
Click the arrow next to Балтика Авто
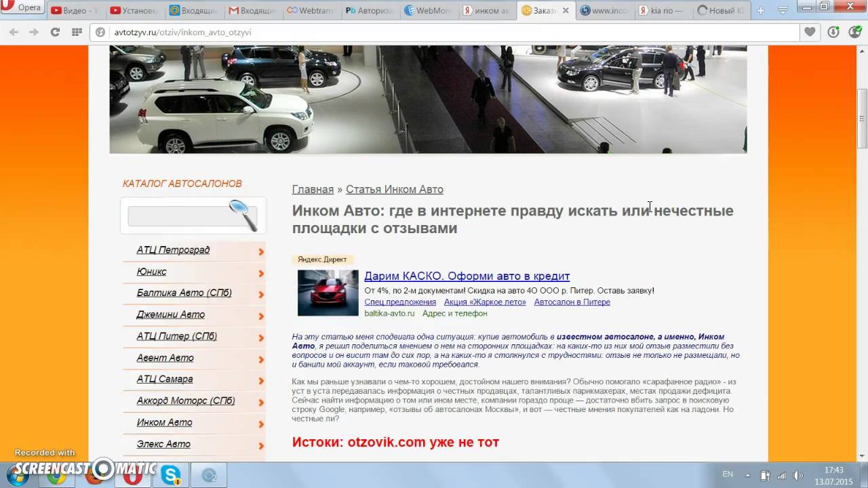click(261, 295)
